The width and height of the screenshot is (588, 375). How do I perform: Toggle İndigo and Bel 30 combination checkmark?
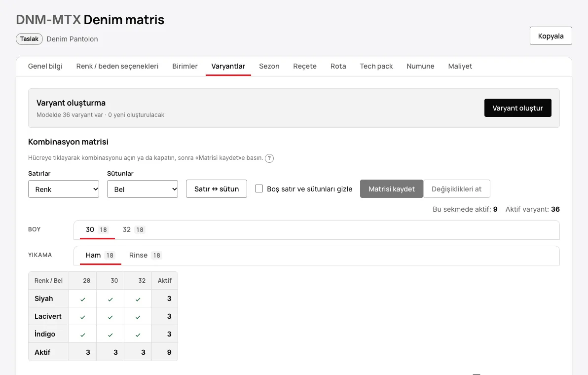[110, 334]
